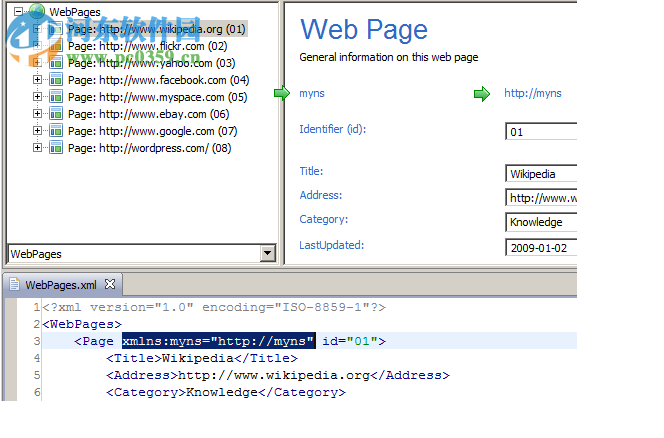The width and height of the screenshot is (664, 438).
Task: Select tree row Page: http://www.flickr.com (02)
Action: [147, 46]
